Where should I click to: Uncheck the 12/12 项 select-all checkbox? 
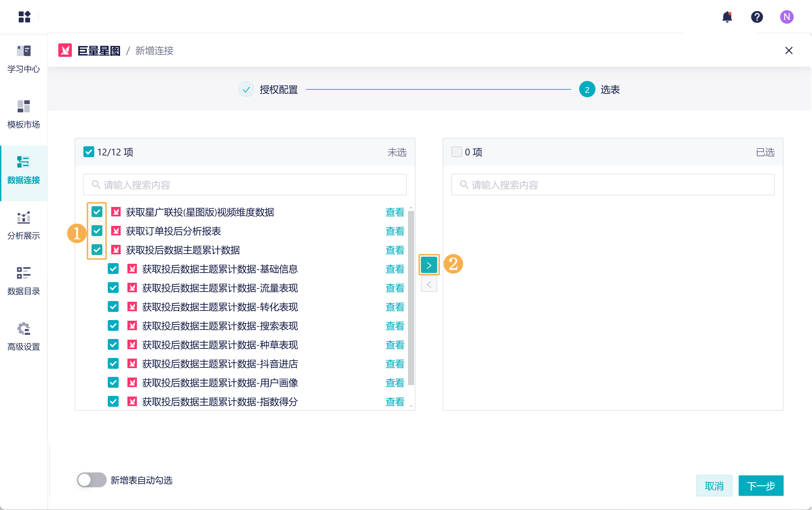pos(89,152)
